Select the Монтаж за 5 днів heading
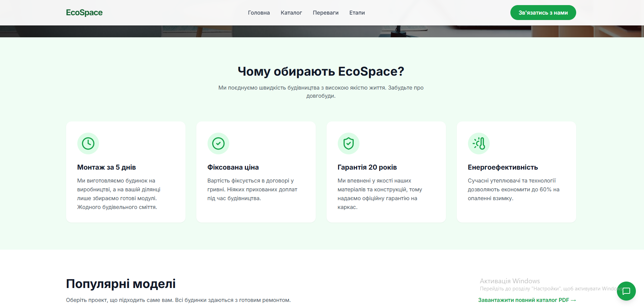Screen dimensions: 644x307 (x=106, y=167)
